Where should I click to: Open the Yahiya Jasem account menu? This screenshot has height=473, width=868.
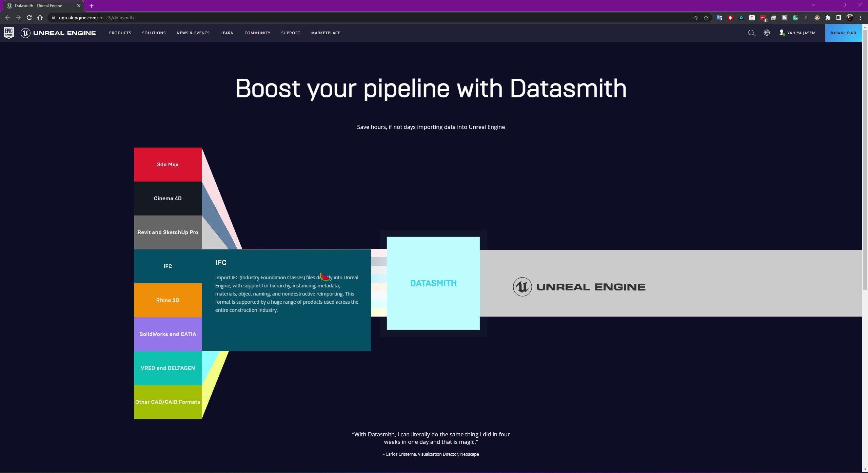click(x=797, y=33)
